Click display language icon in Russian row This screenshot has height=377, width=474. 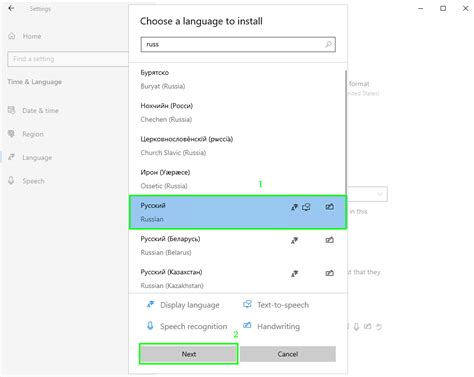coord(294,207)
